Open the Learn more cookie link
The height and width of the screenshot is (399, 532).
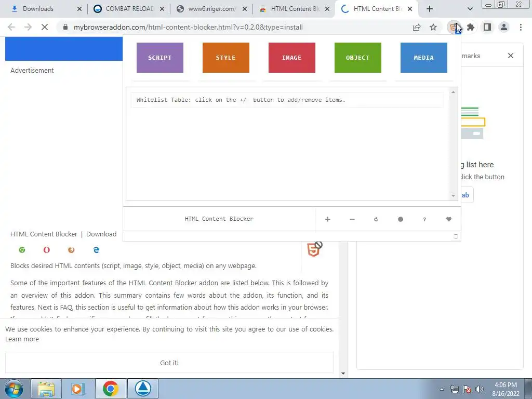[x=22, y=339]
